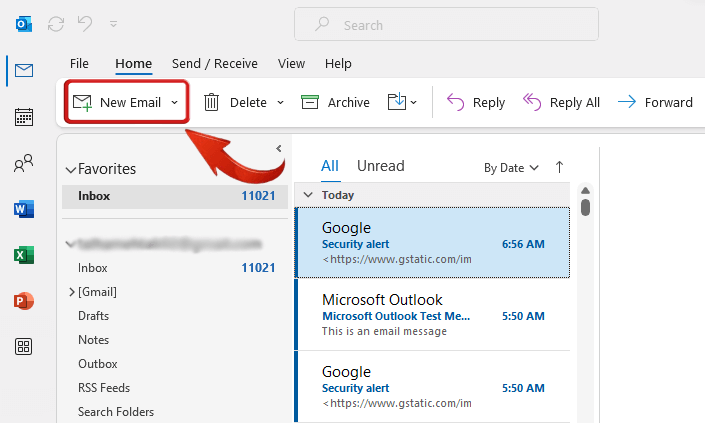The image size is (705, 423).
Task: Click the Outlook app logo icon
Action: point(24,24)
